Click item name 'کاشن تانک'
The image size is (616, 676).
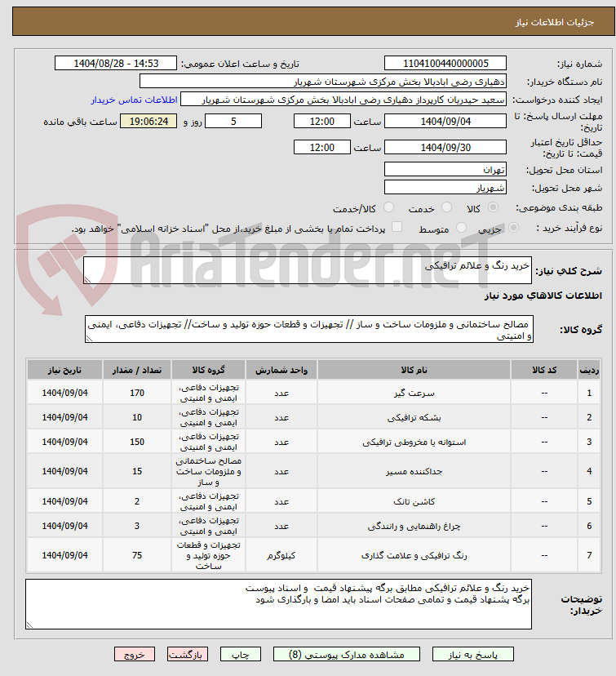(x=414, y=501)
